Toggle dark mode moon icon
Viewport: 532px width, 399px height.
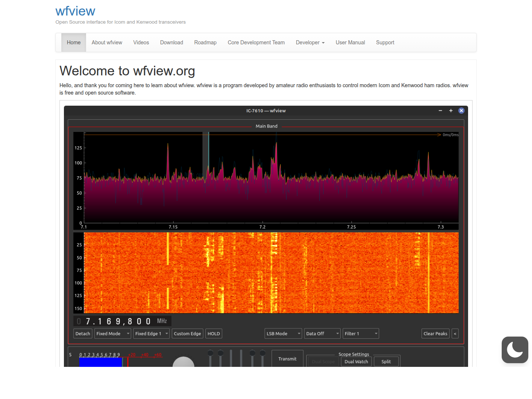515,349
